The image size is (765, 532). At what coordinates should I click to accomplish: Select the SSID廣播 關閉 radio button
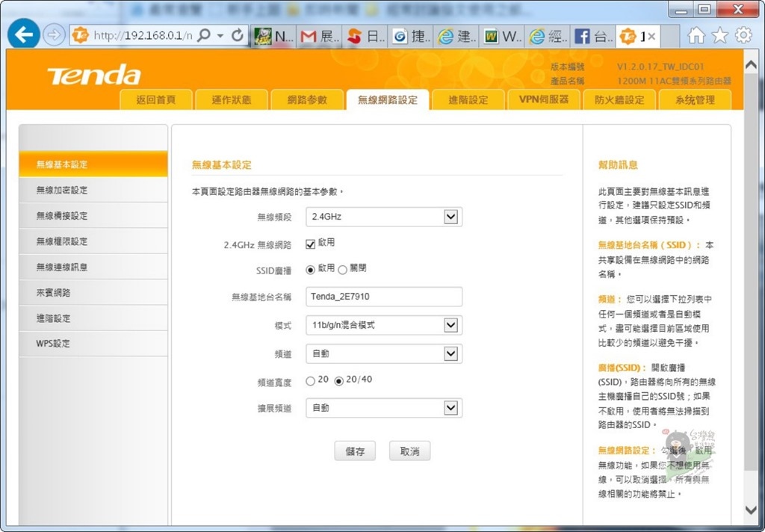point(343,270)
